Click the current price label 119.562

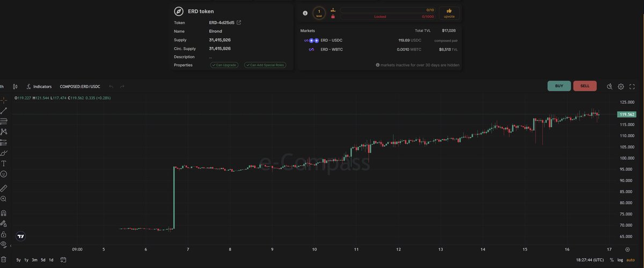coord(627,115)
